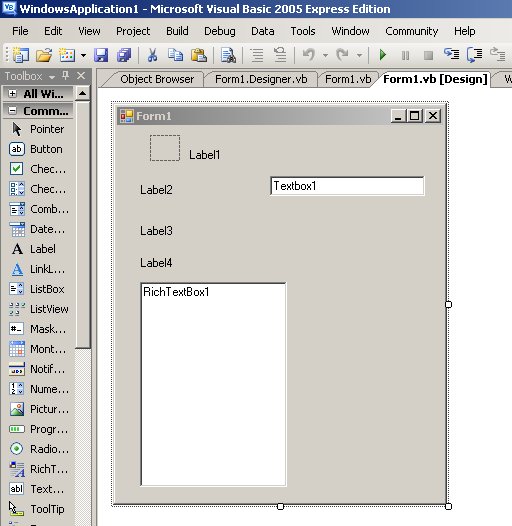Viewport: 512px width, 526px height.
Task: Click inside the RichTextBox1 area on Form1
Action: coord(213,384)
